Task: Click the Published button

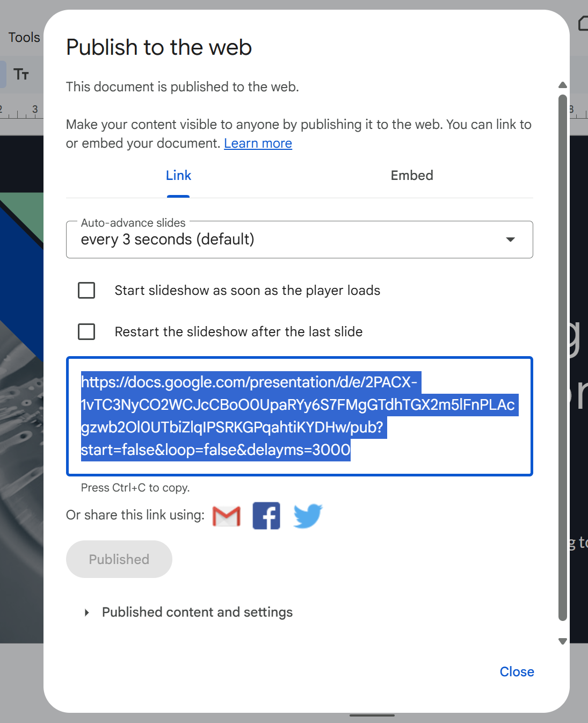Action: (x=119, y=559)
